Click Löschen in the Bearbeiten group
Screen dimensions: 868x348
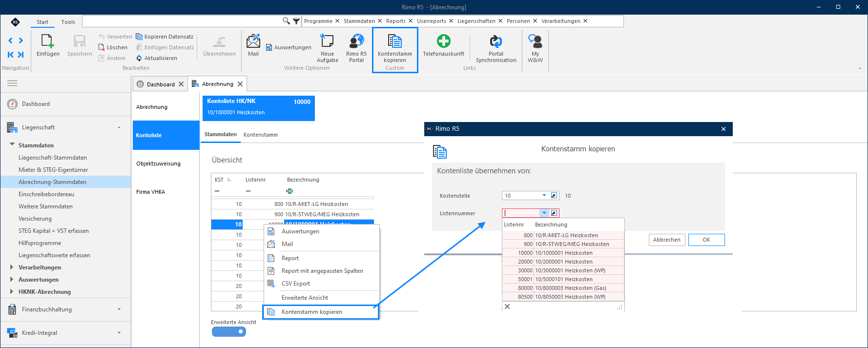(113, 47)
